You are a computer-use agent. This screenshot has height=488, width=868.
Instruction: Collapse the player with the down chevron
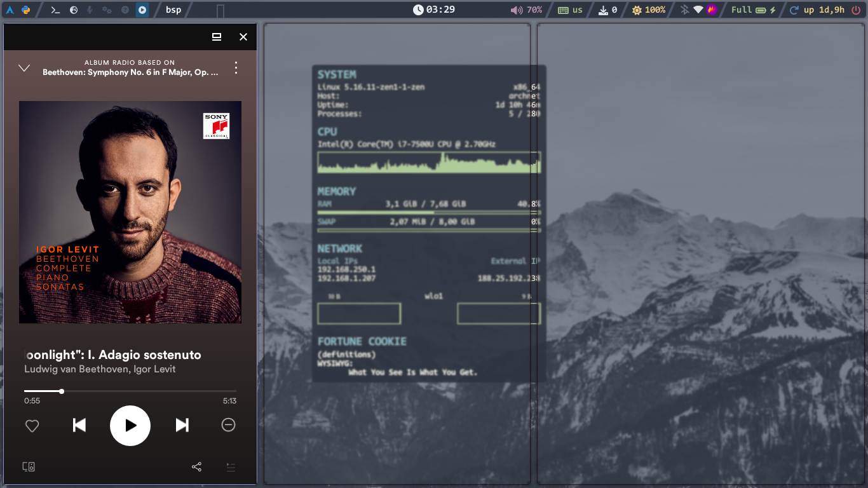click(24, 67)
